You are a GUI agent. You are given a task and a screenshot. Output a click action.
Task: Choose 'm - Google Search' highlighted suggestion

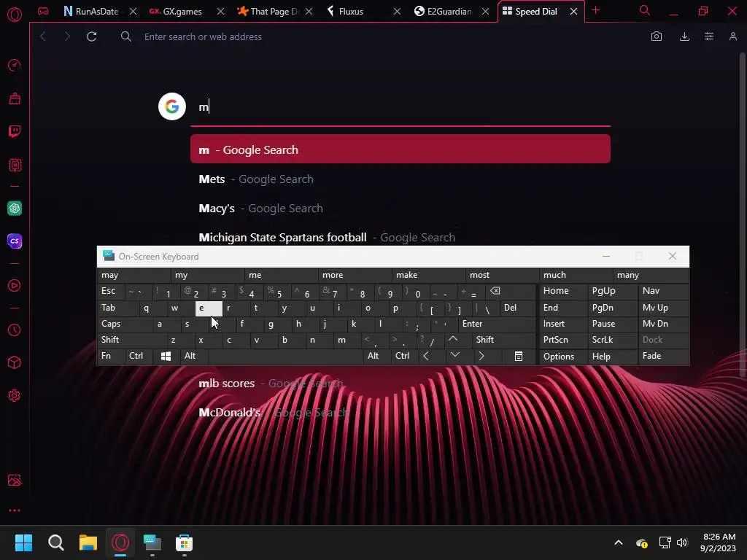click(x=400, y=149)
